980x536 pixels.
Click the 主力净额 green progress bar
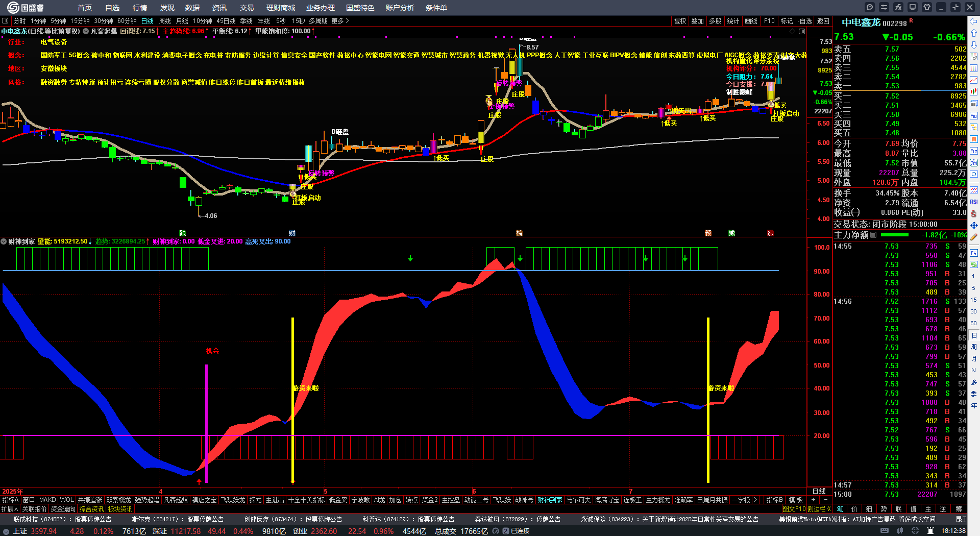[895, 235]
